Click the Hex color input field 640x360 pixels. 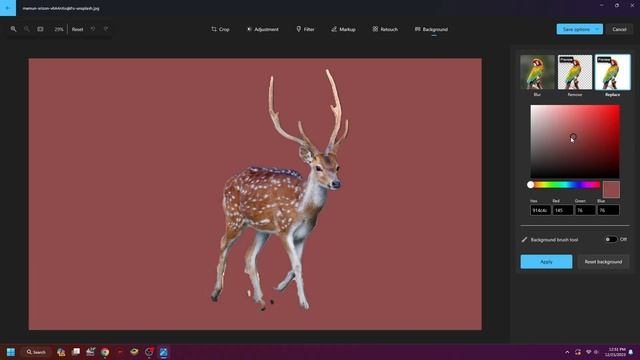540,210
